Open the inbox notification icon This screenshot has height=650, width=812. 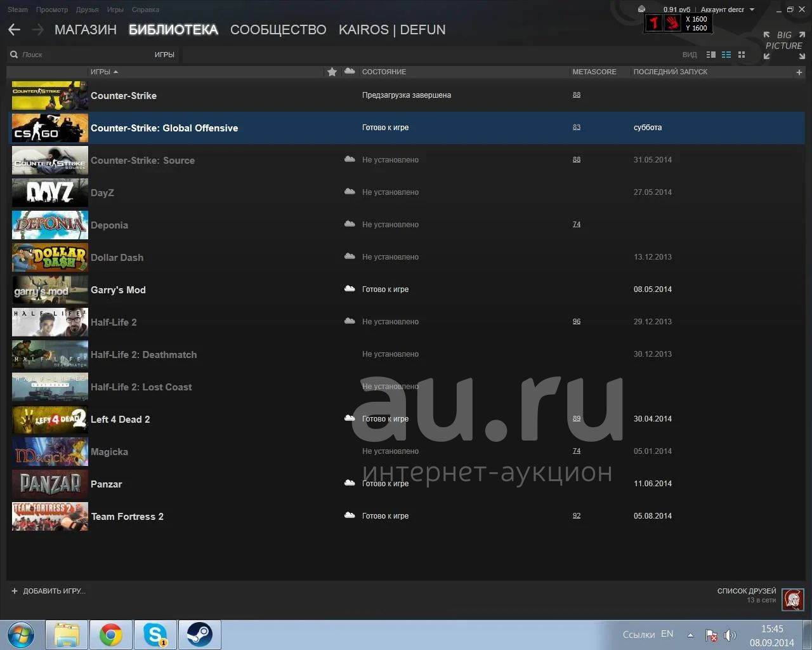pos(641,9)
